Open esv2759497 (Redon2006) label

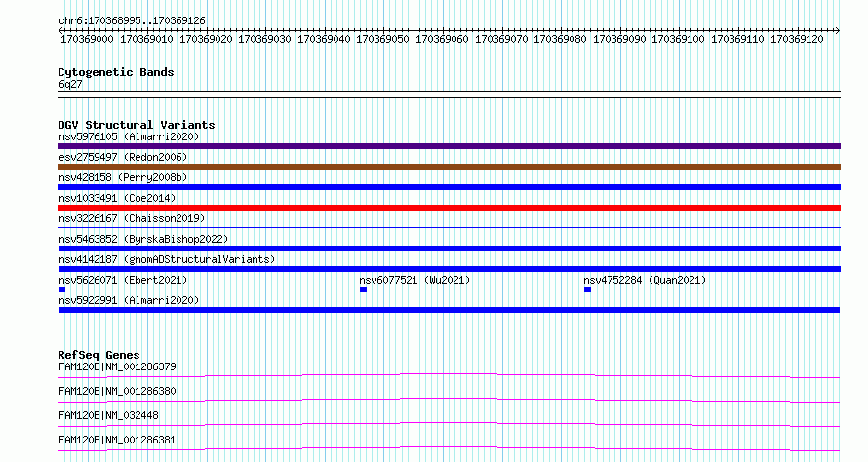click(x=123, y=157)
